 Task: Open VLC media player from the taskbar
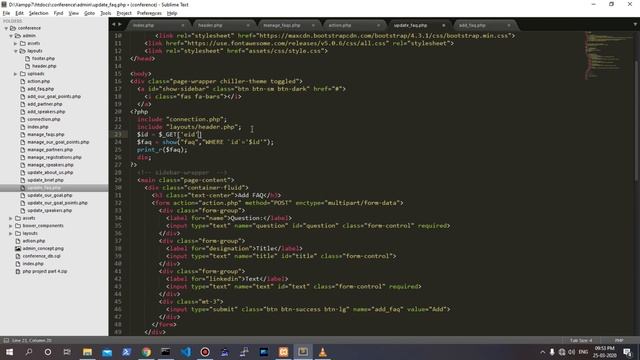pyautogui.click(x=322, y=352)
